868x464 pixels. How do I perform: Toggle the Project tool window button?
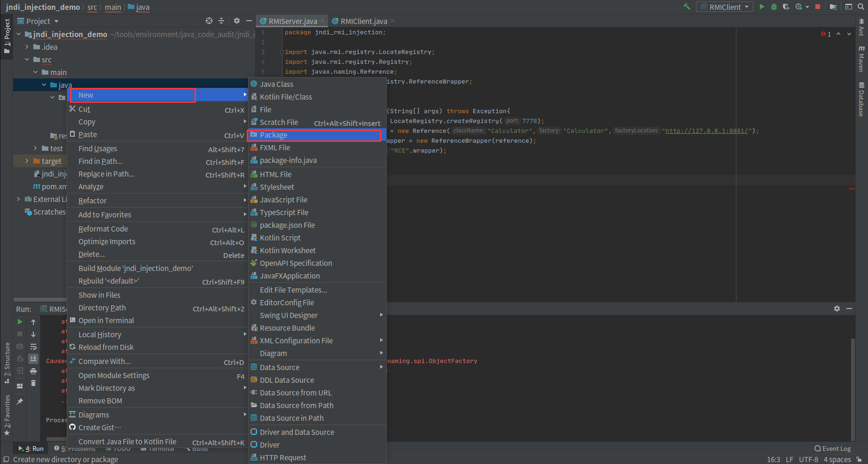pyautogui.click(x=7, y=36)
